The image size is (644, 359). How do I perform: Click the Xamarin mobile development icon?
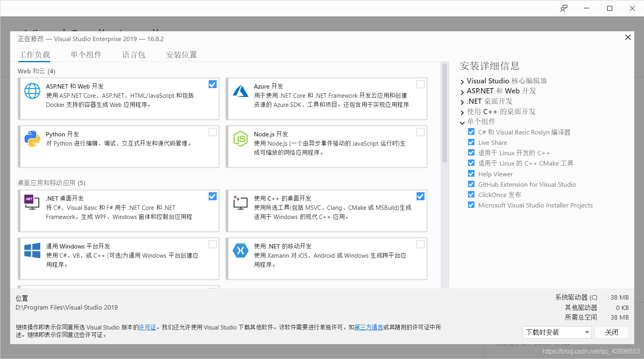tap(241, 251)
